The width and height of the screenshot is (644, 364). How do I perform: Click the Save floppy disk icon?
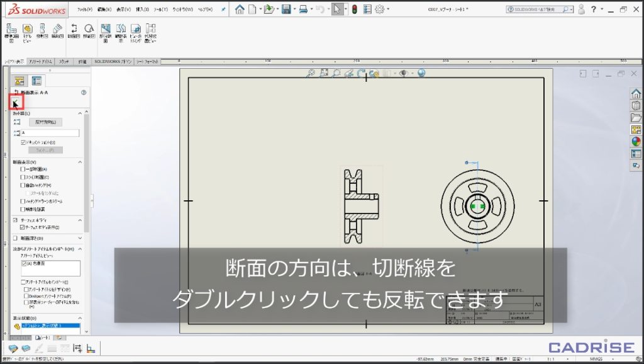coord(287,9)
